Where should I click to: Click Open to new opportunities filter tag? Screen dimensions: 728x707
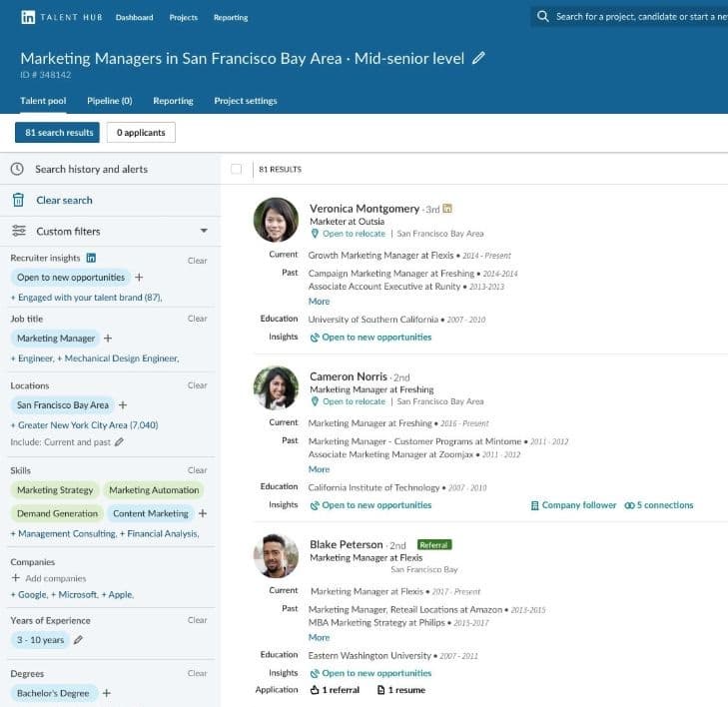[x=71, y=278]
